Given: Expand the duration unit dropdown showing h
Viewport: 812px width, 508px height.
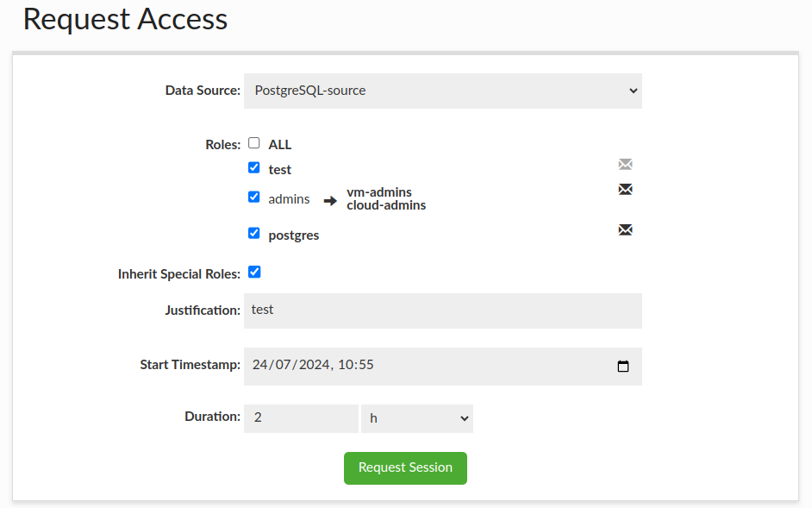Looking at the screenshot, I should pyautogui.click(x=417, y=418).
